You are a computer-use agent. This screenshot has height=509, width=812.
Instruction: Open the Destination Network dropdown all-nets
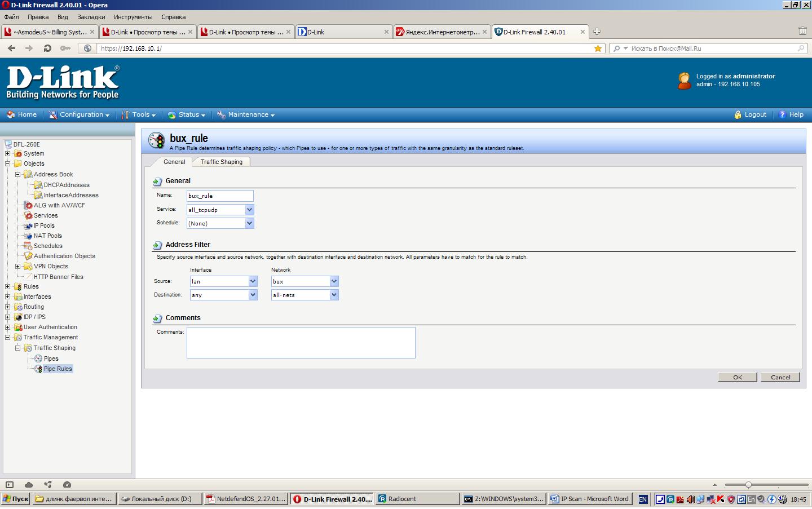coord(305,295)
